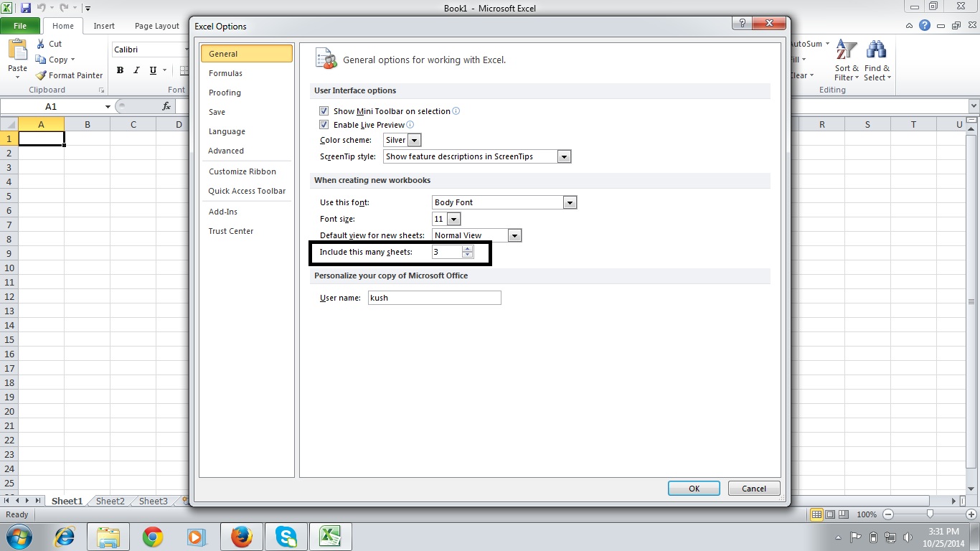Click the zoom slider handle
This screenshot has height=551, width=980.
(x=930, y=514)
